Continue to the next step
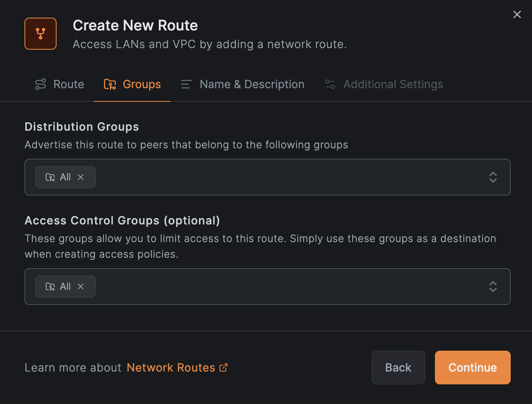 point(473,368)
